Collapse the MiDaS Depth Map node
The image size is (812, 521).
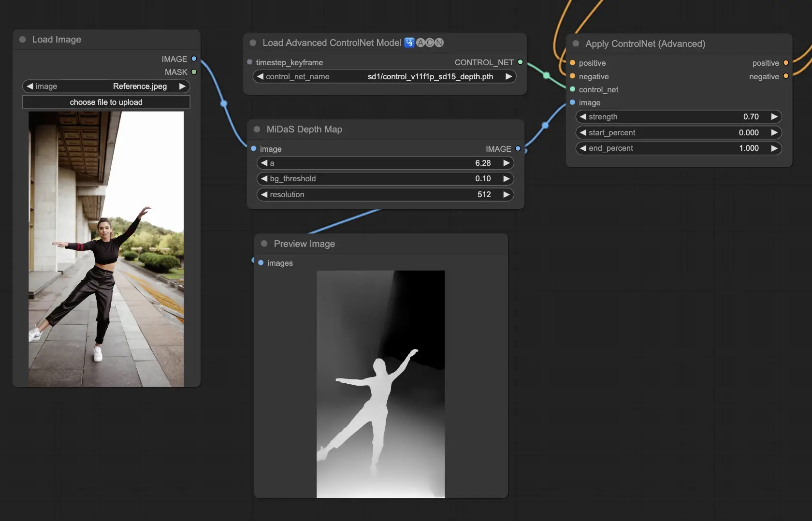click(x=257, y=130)
